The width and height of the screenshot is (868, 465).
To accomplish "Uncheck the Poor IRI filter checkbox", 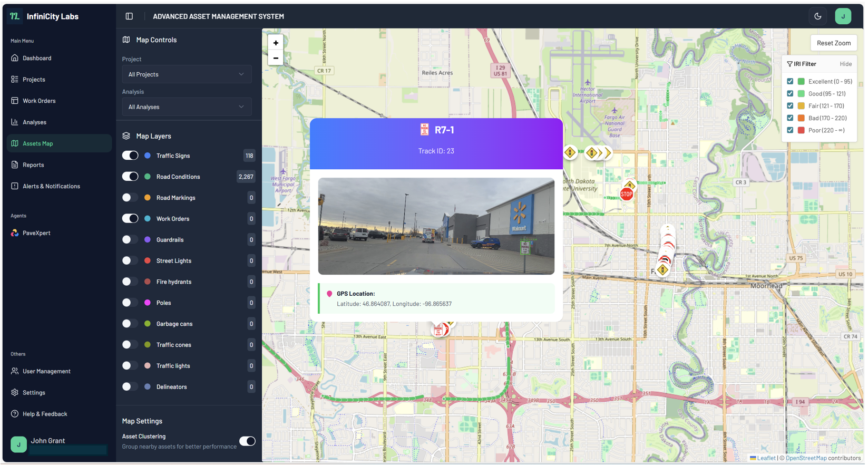I will (790, 130).
